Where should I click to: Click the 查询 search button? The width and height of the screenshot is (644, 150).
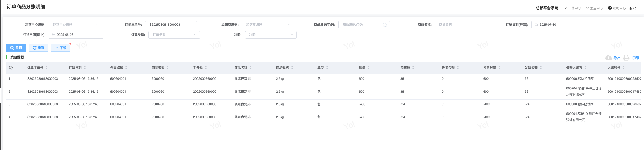pos(16,48)
